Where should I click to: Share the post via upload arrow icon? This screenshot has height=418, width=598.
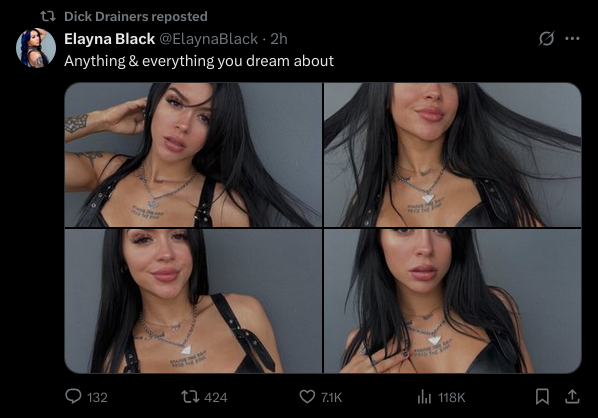572,397
